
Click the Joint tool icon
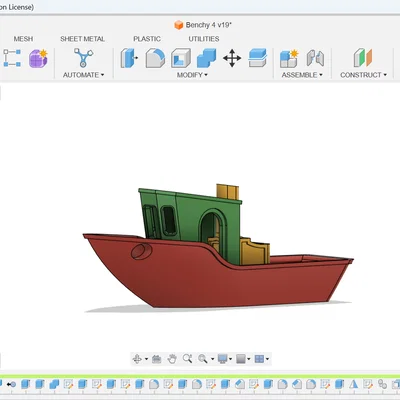[x=315, y=58]
